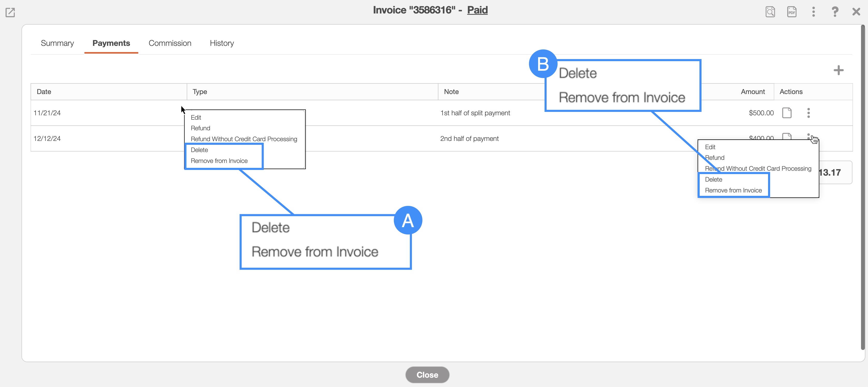Select the Payments tab
The width and height of the screenshot is (868, 387).
111,43
